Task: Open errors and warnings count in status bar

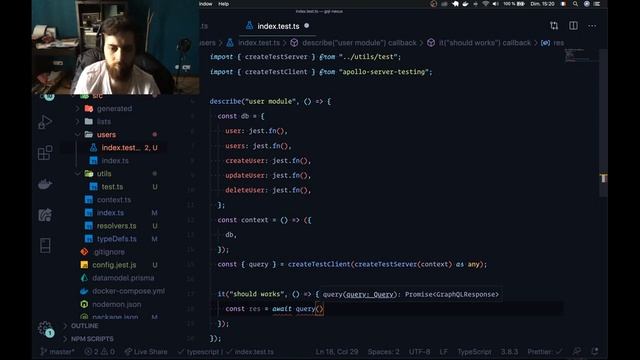Action: click(x=100, y=351)
